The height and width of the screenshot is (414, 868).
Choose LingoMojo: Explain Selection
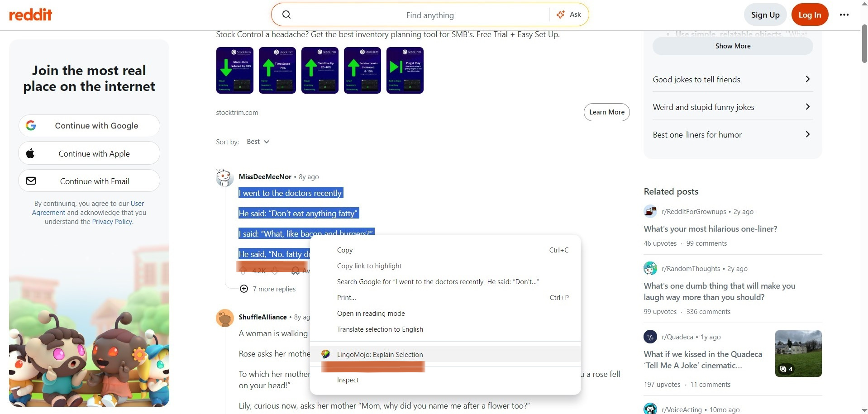pyautogui.click(x=445, y=354)
